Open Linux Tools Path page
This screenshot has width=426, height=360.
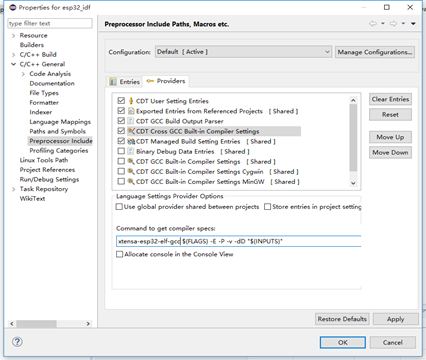(x=44, y=160)
